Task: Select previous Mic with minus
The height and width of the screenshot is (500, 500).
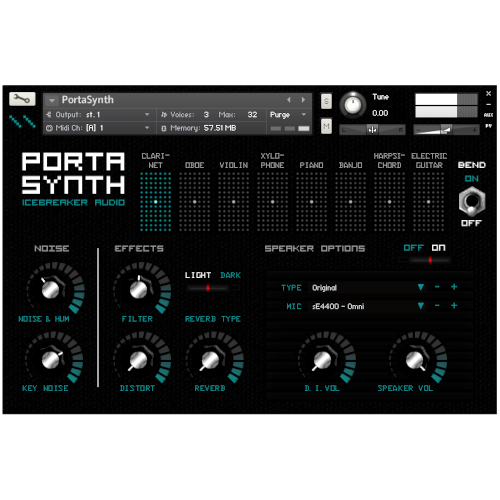Action: (437, 306)
